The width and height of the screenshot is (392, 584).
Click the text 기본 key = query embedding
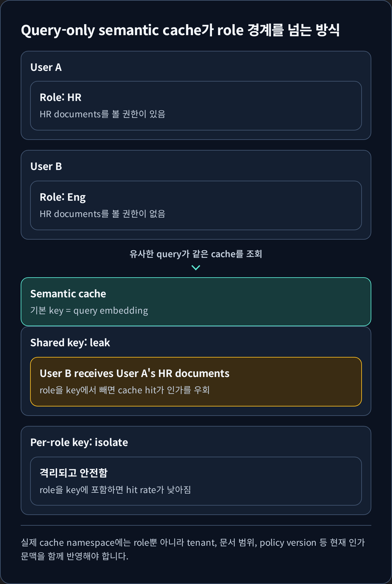coord(89,311)
